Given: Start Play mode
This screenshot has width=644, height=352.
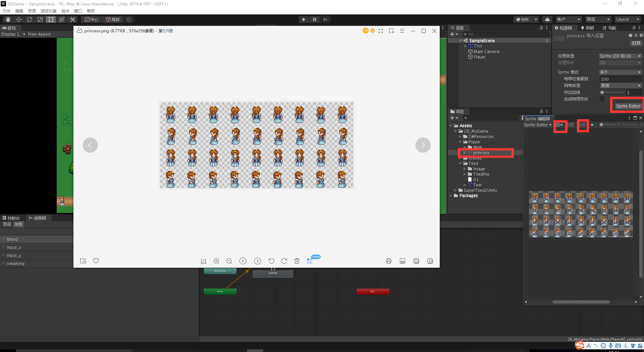Looking at the screenshot, I should click(304, 19).
